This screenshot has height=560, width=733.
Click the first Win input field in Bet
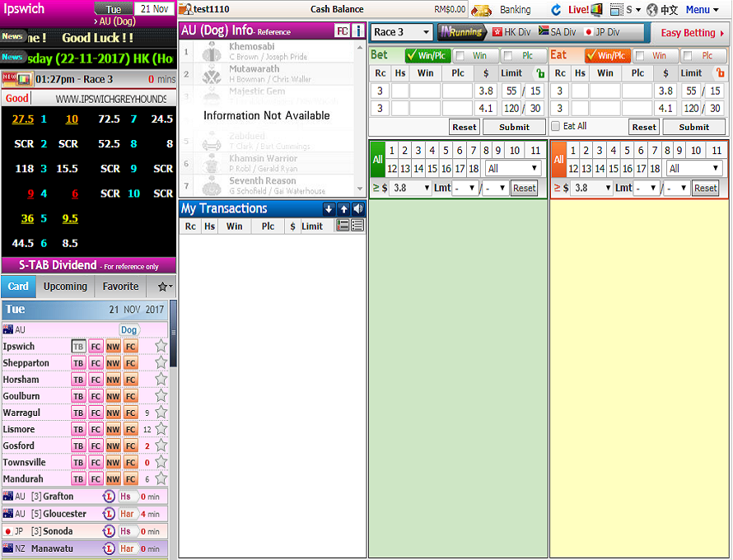(425, 91)
